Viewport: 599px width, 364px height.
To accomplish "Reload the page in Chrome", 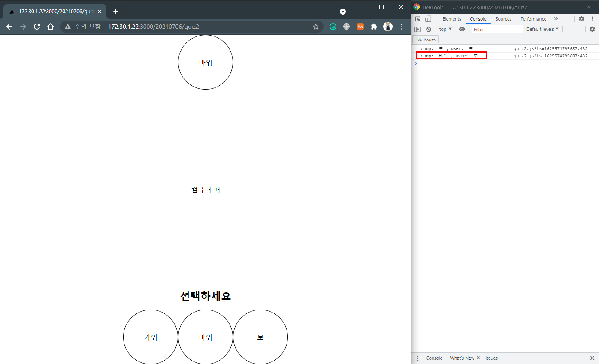I will tap(37, 27).
